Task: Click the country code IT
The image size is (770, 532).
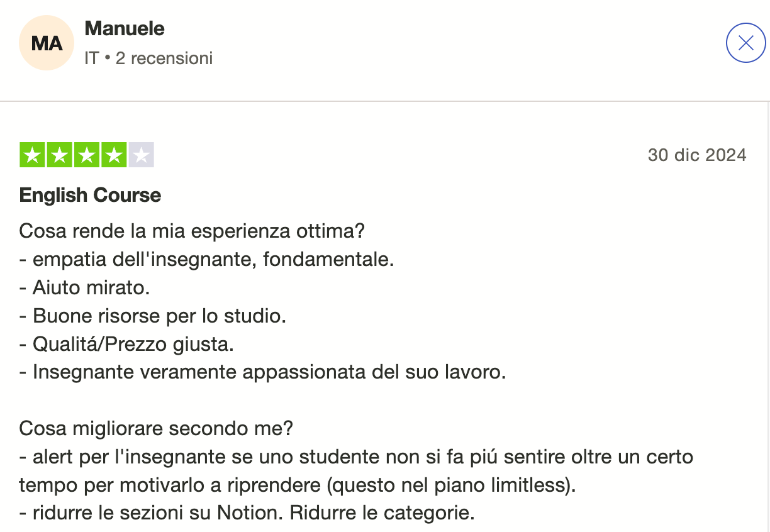Action: 91,58
